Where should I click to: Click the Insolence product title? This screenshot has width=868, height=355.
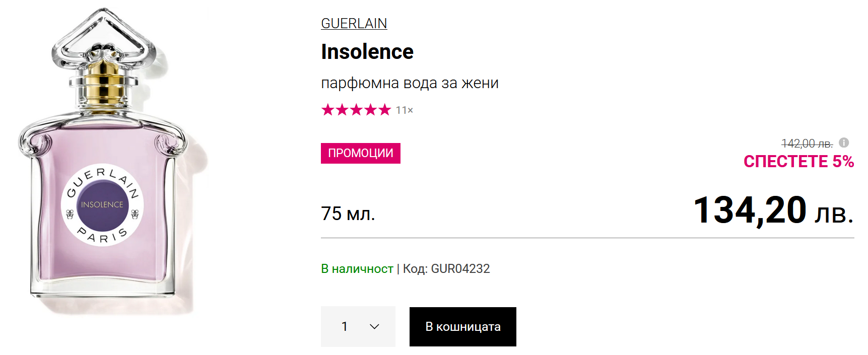click(367, 52)
